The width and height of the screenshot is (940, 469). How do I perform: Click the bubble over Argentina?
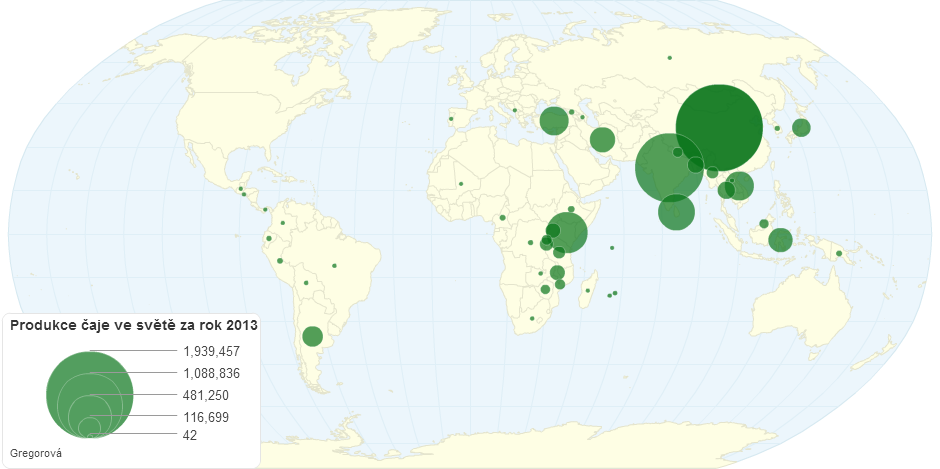coord(312,336)
